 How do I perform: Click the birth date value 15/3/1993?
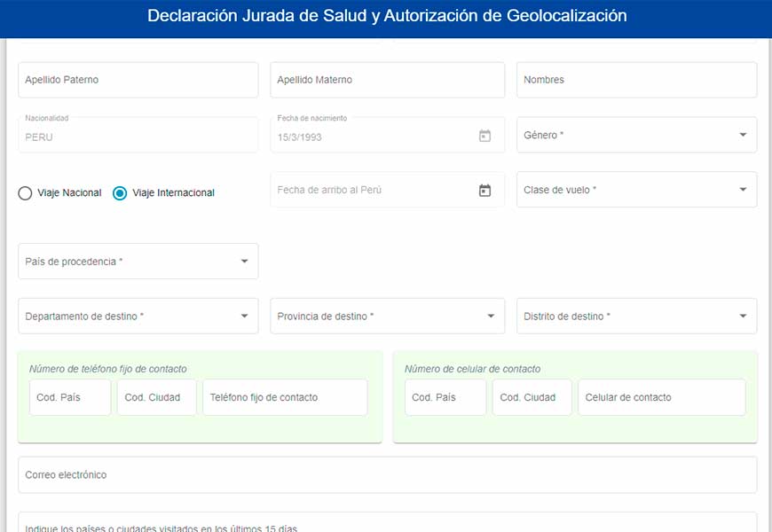click(299, 137)
